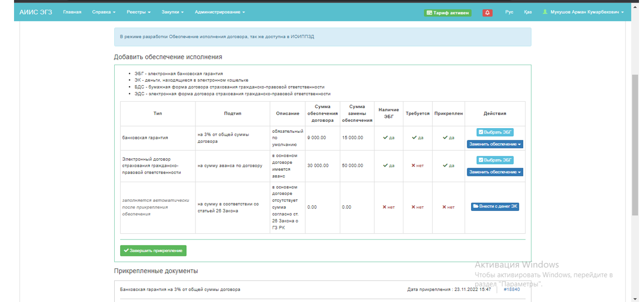This screenshot has height=302, width=644.
Task: Go to Главная page
Action: (x=72, y=12)
